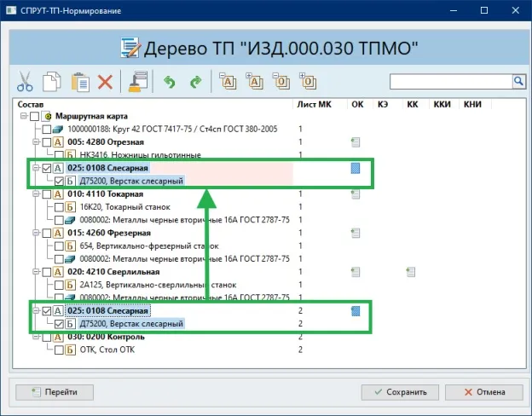
Task: Click the green redo arrow
Action: [195, 83]
